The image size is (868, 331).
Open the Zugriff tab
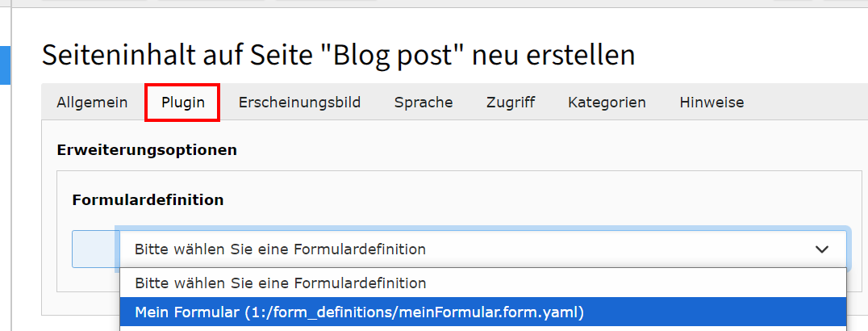click(510, 103)
